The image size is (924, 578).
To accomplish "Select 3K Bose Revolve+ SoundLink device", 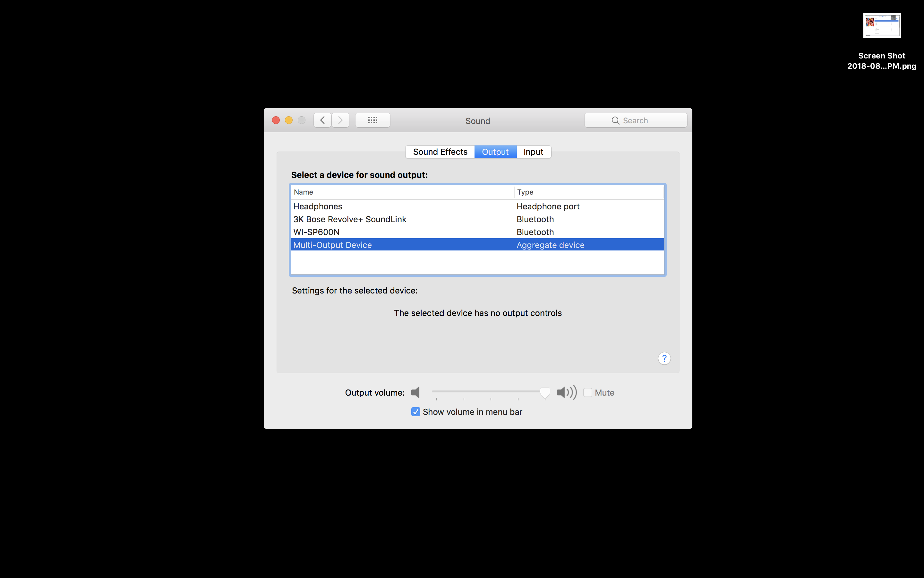I will click(477, 219).
